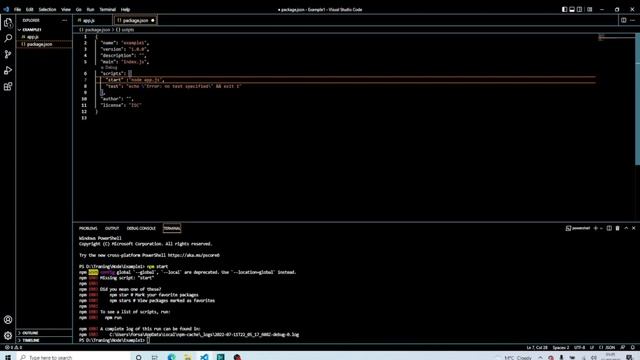Open the Extensions view
Viewport: 640px width, 360px height.
tap(8, 87)
